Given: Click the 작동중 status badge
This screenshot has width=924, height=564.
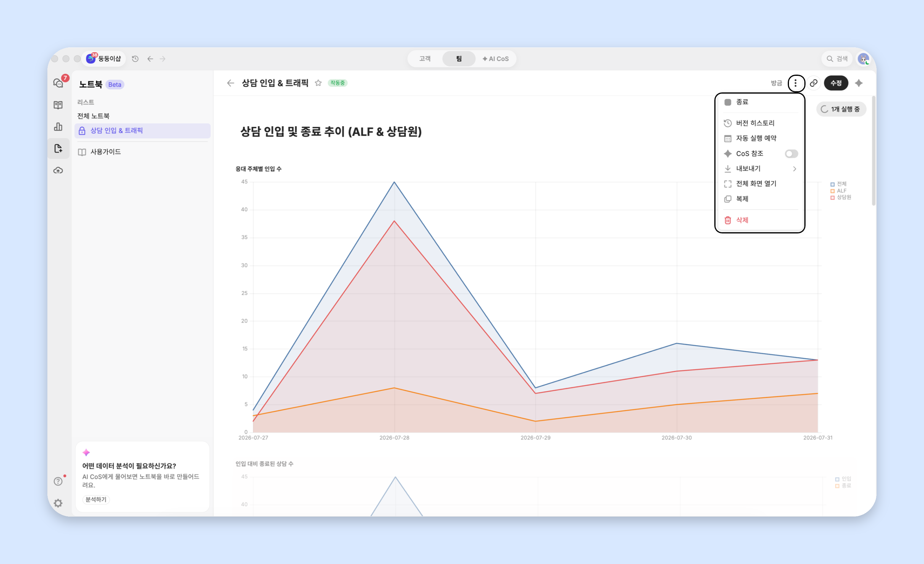Looking at the screenshot, I should [338, 83].
